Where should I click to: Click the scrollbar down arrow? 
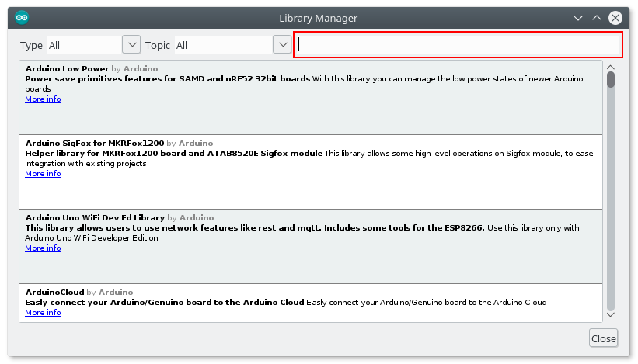click(611, 315)
